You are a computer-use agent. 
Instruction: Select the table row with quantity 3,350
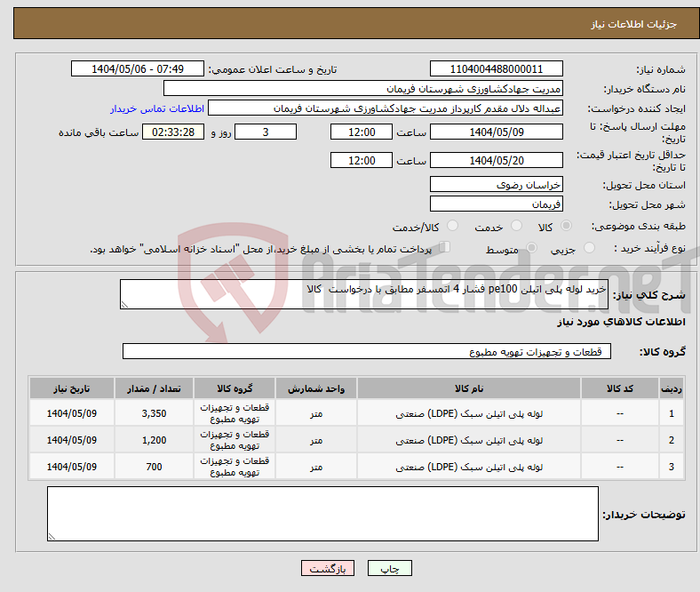tap(355, 413)
